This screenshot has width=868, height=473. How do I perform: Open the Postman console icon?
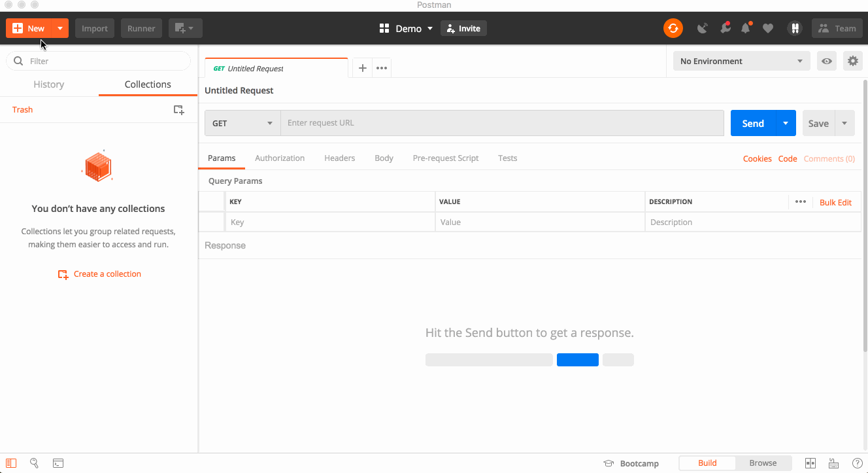[58, 463]
